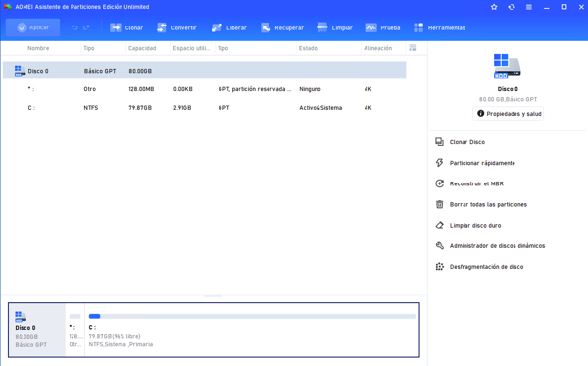Open the Herramientas toolbar menu
The image size is (588, 366).
(x=439, y=27)
